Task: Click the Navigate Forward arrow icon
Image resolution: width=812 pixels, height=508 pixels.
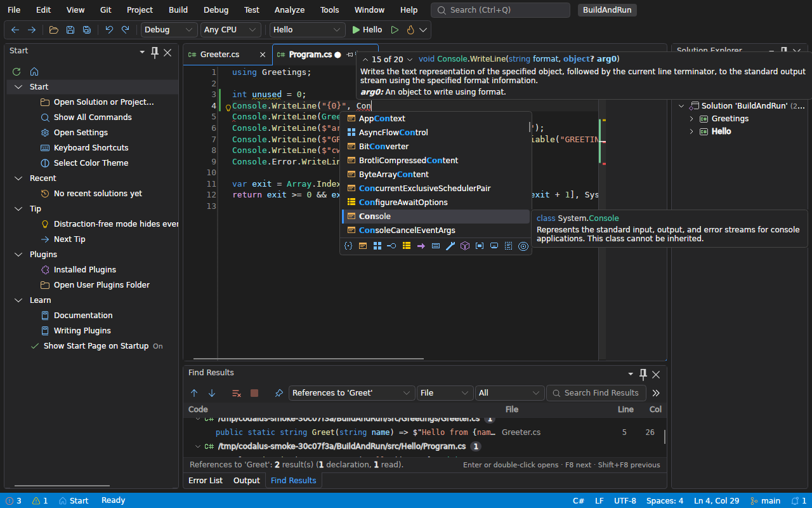Action: 32,30
